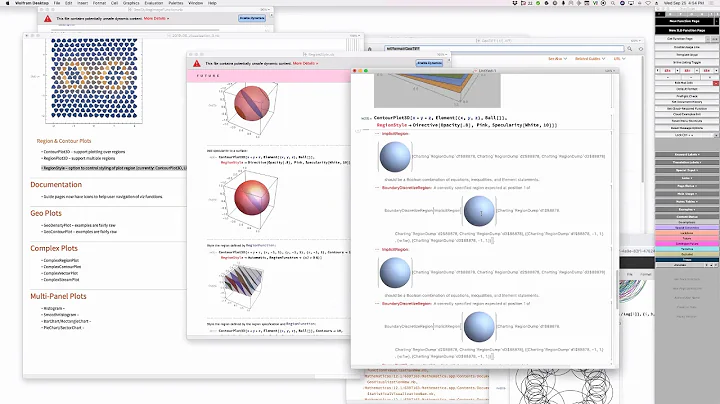Select the magenta style swatch
720x404 pixels.
coord(686,244)
